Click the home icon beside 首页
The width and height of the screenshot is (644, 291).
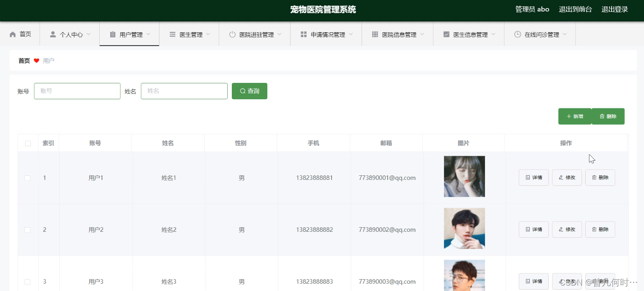13,34
